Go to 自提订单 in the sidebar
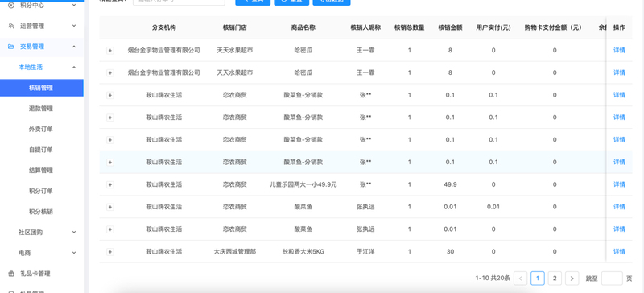 click(x=41, y=150)
